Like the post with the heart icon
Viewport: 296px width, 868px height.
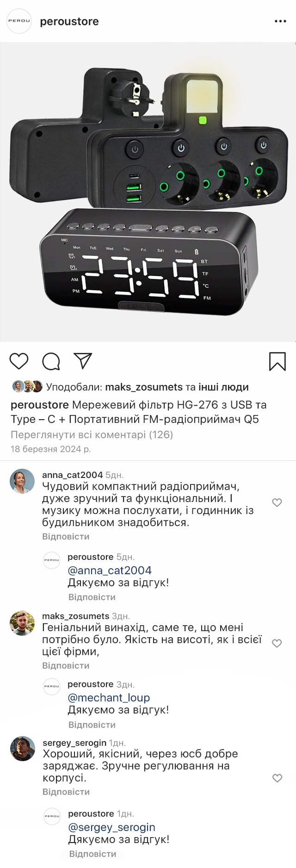pyautogui.click(x=19, y=361)
